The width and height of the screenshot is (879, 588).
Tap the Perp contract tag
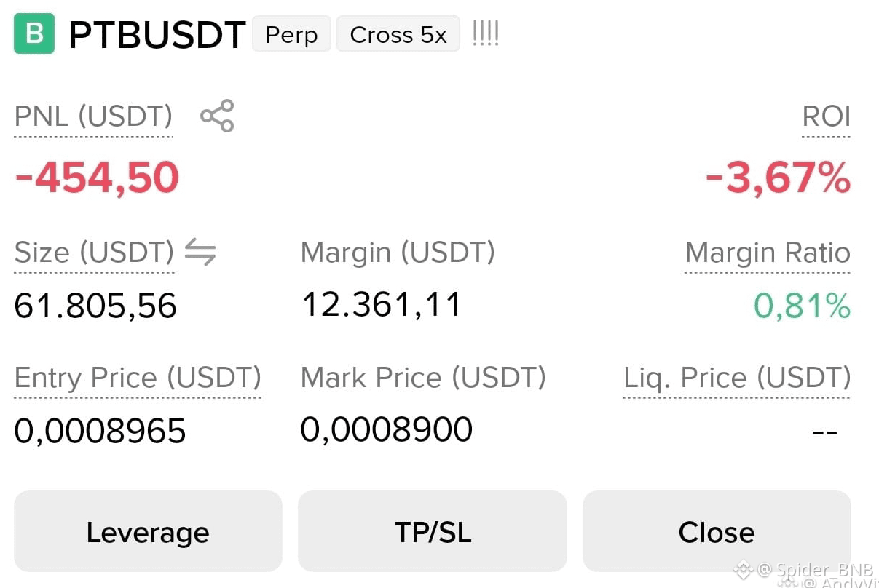[291, 34]
